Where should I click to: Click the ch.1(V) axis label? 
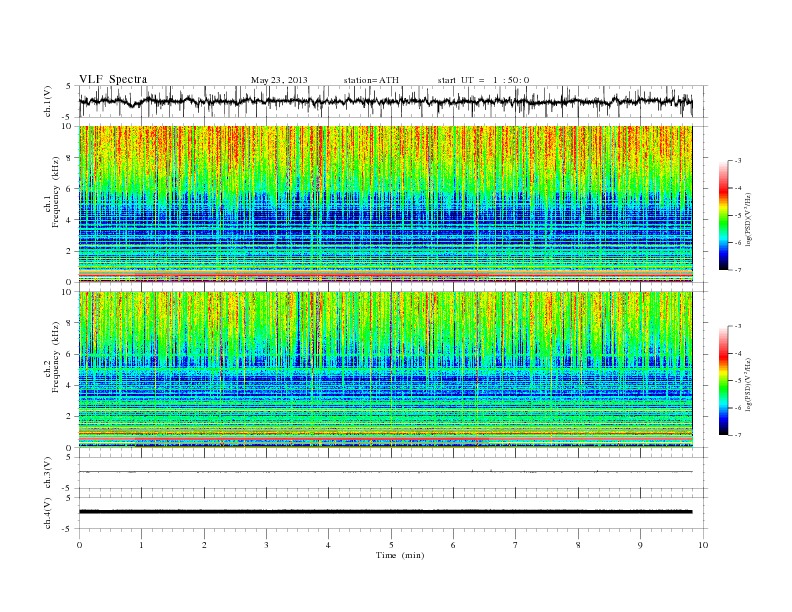[x=48, y=101]
